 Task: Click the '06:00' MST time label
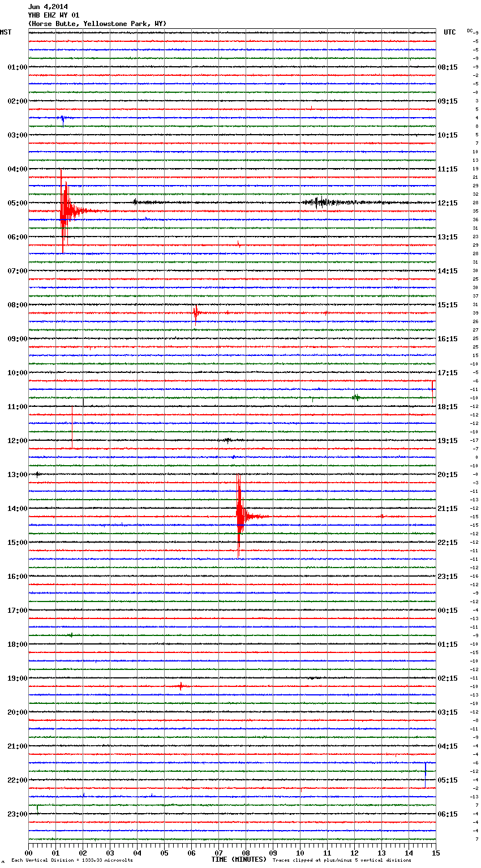pos(17,237)
